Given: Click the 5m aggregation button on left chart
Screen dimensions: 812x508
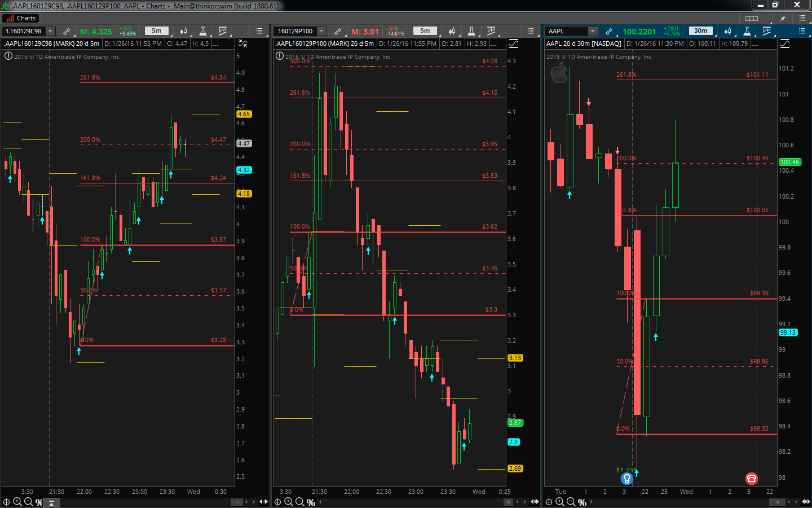Looking at the screenshot, I should coord(157,31).
